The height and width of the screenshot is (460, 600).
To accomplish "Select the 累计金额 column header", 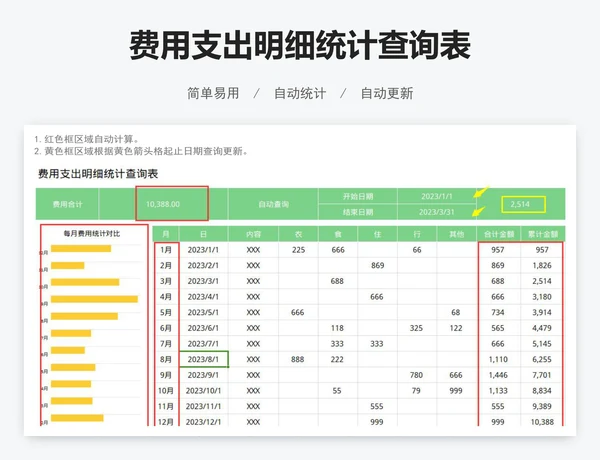I will click(543, 234).
